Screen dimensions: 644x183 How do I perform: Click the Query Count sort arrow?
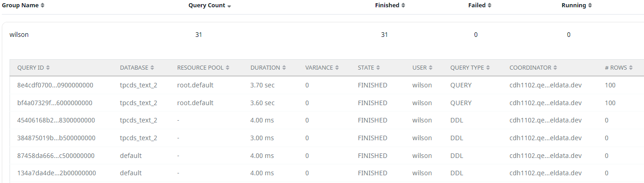tap(229, 6)
